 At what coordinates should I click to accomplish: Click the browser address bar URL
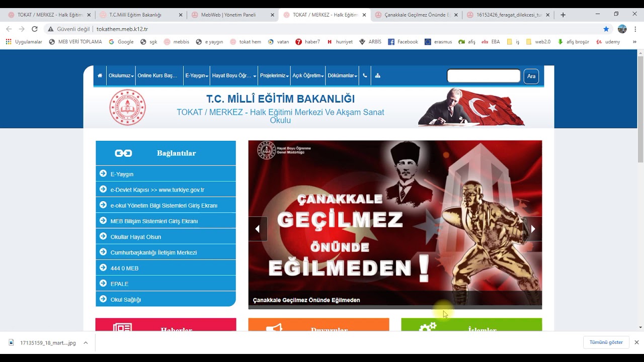point(122,29)
